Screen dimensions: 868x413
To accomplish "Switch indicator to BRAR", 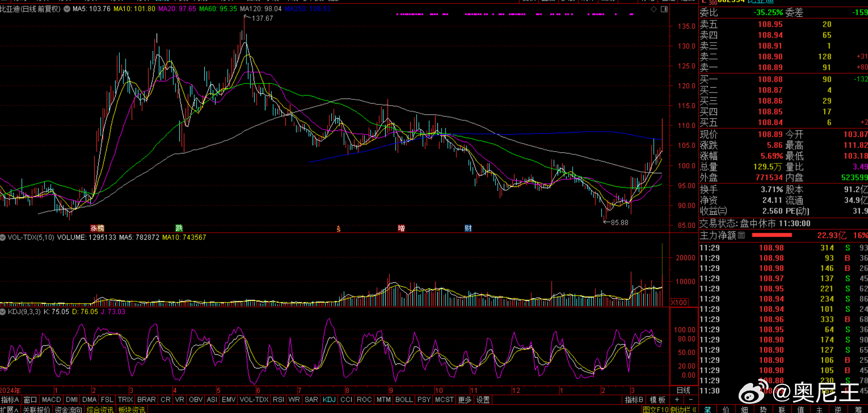I will tap(147, 400).
